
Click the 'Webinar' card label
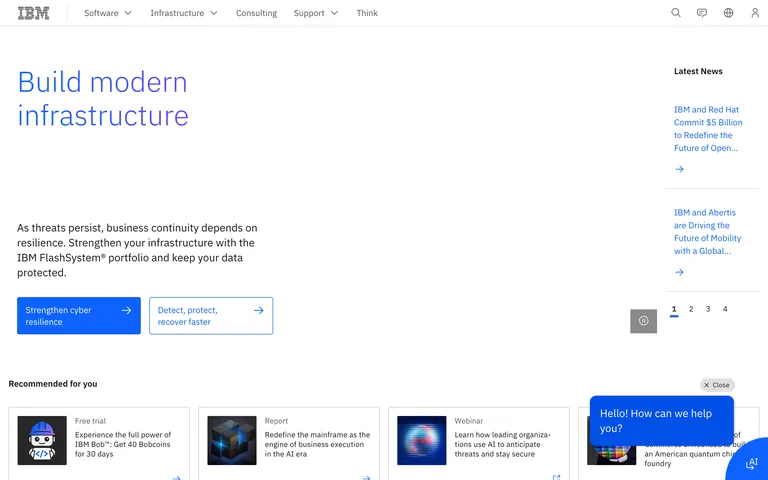[469, 421]
